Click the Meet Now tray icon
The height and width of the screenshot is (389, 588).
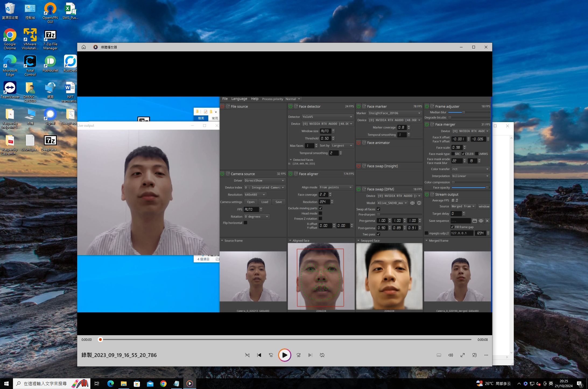coord(545,384)
